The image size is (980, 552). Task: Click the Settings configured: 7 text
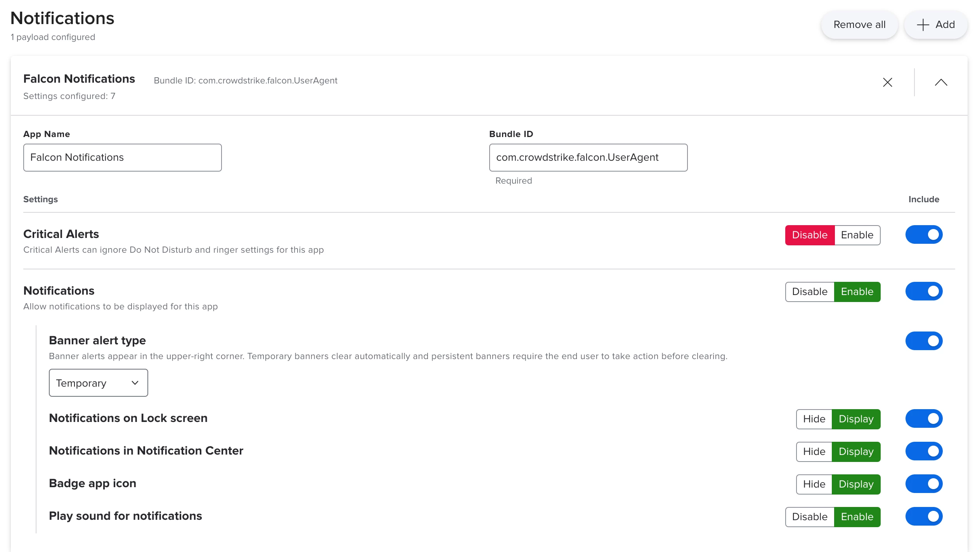[69, 96]
